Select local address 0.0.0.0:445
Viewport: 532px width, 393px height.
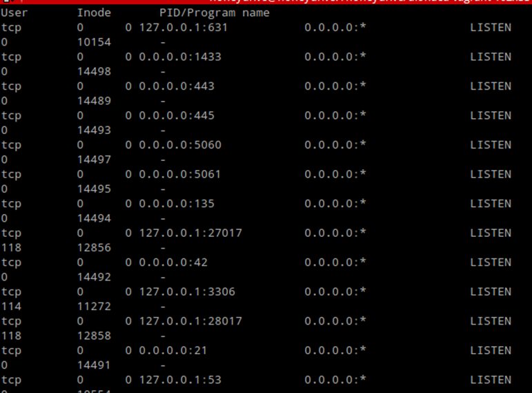(177, 115)
